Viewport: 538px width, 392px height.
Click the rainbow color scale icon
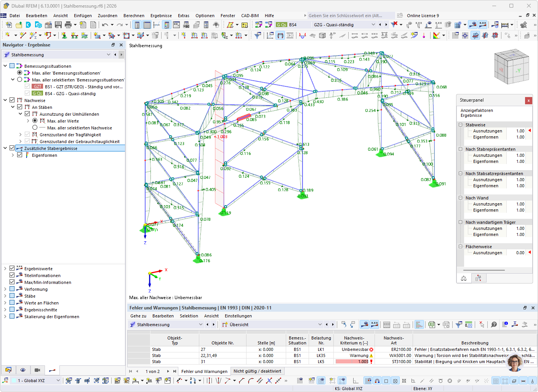437,35
